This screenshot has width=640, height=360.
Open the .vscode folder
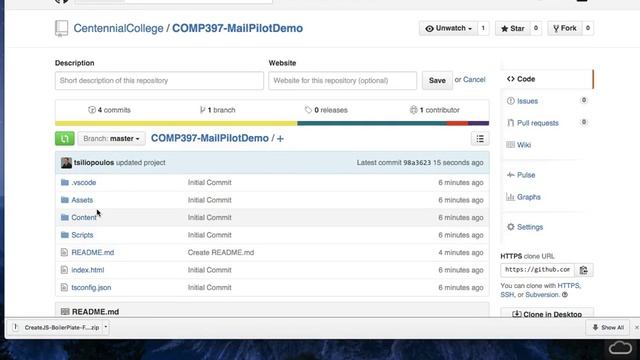(x=84, y=182)
